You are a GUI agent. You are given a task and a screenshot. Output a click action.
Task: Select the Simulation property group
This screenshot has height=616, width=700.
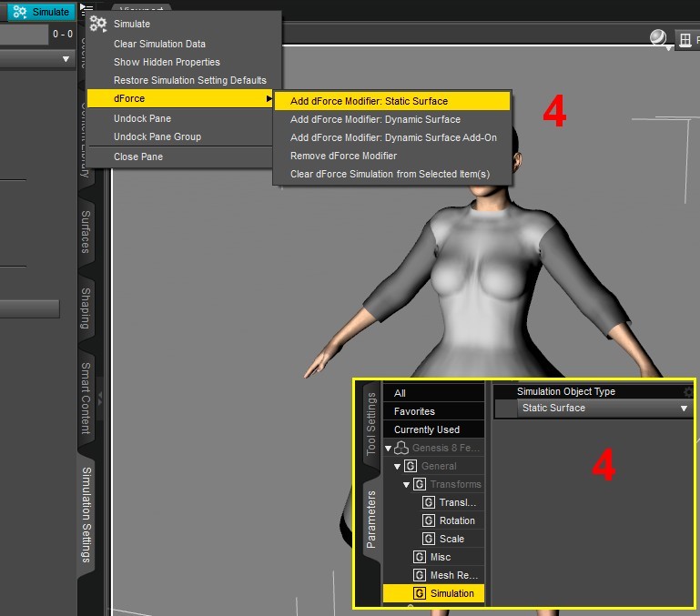click(433, 593)
